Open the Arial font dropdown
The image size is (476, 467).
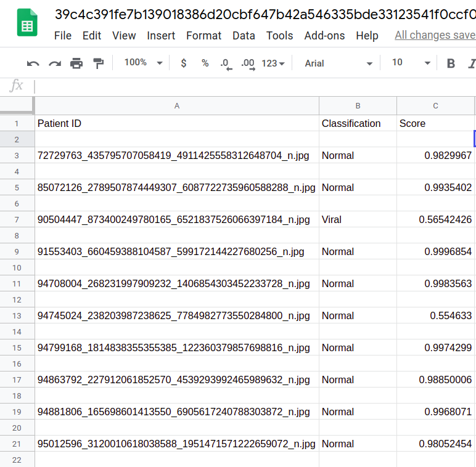[x=338, y=63]
